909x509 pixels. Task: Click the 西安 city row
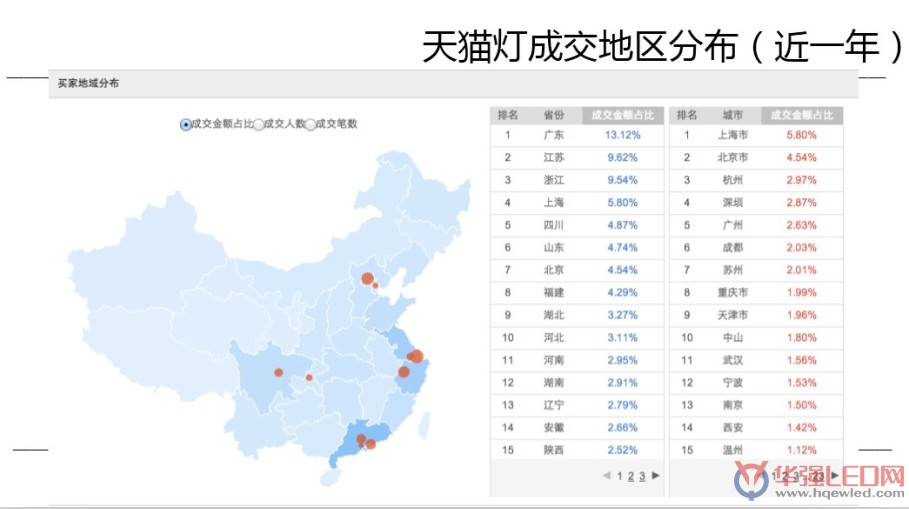pos(756,428)
